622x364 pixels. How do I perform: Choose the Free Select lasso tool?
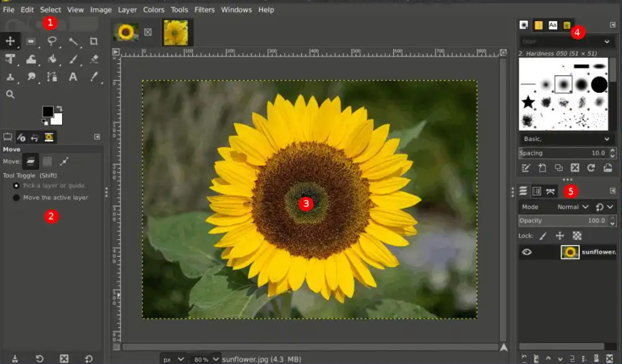click(x=52, y=42)
